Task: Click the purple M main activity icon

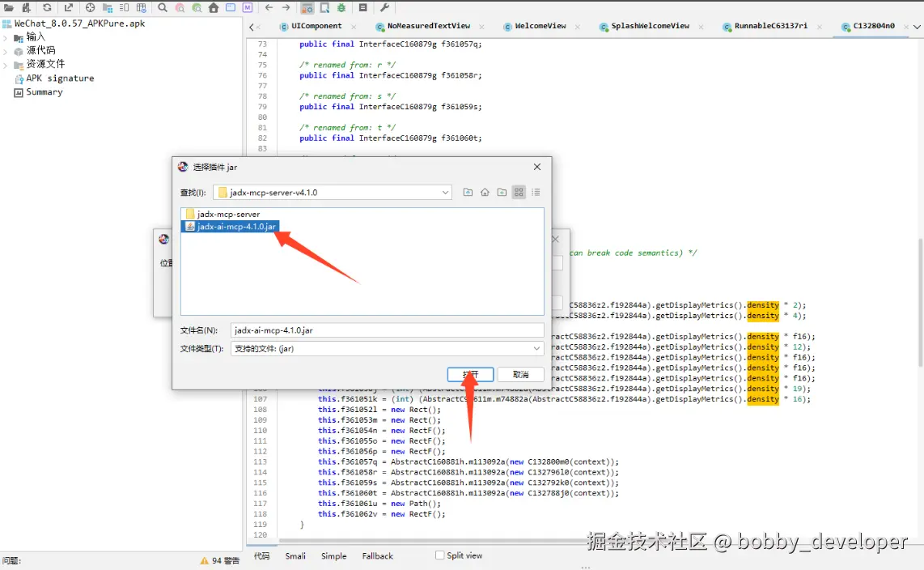Action: pos(248,7)
